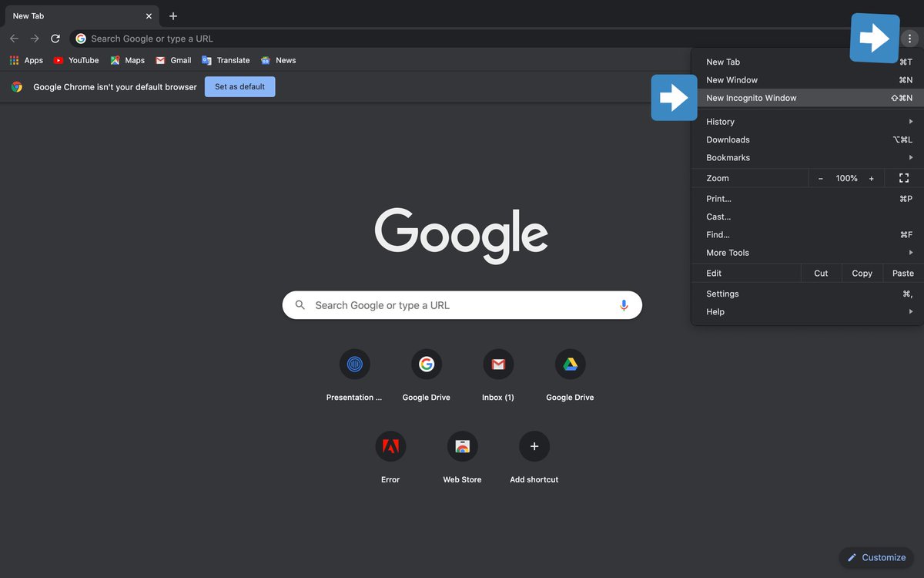The height and width of the screenshot is (578, 924).
Task: Select New Tab from the menu
Action: tap(807, 62)
